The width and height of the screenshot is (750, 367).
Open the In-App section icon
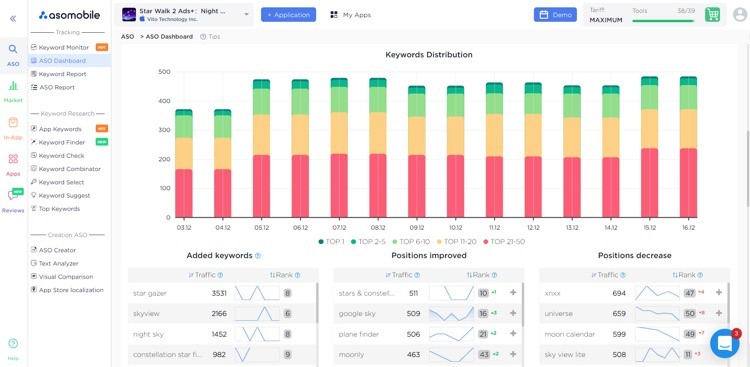[x=13, y=122]
